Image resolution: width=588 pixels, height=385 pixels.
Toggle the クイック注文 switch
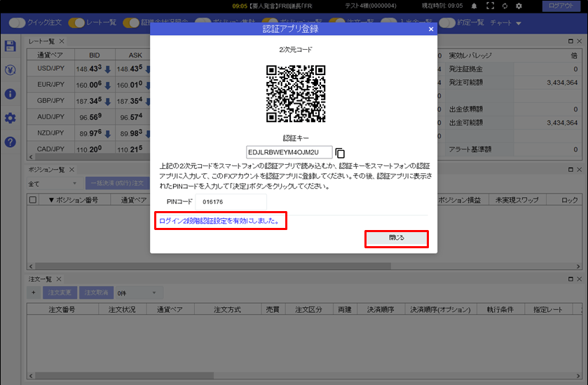point(17,23)
